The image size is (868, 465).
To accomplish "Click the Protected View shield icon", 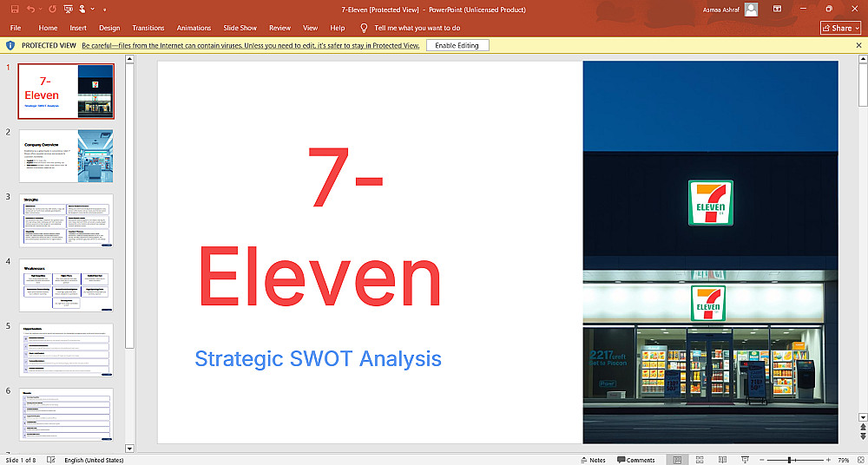I will [x=10, y=45].
